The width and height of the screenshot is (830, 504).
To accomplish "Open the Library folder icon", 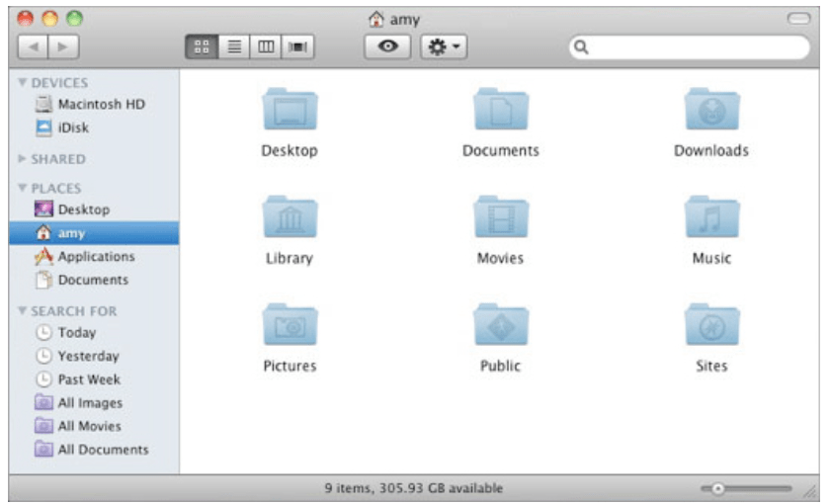I will [289, 217].
